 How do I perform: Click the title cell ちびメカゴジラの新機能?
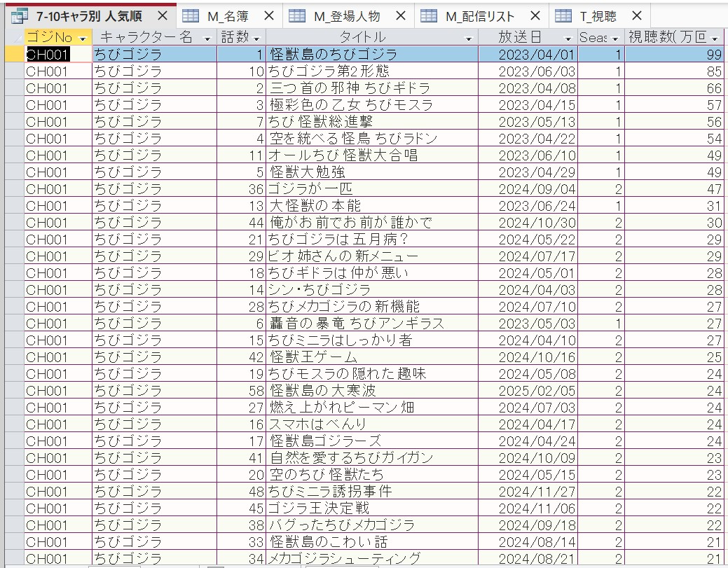(x=372, y=307)
